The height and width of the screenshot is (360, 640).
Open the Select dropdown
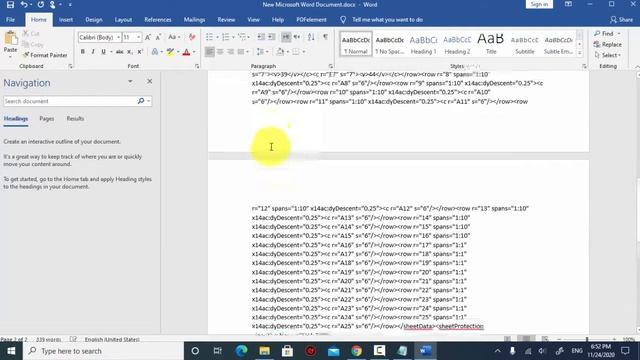click(608, 55)
